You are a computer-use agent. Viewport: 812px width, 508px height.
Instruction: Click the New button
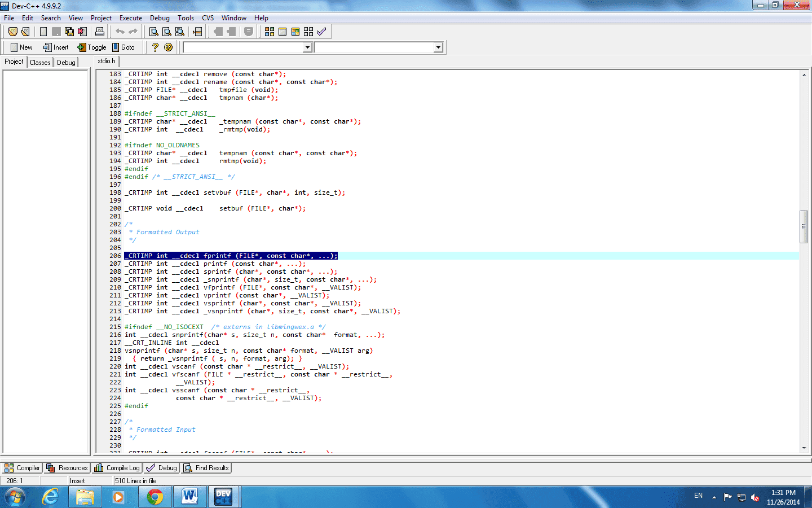[21, 47]
